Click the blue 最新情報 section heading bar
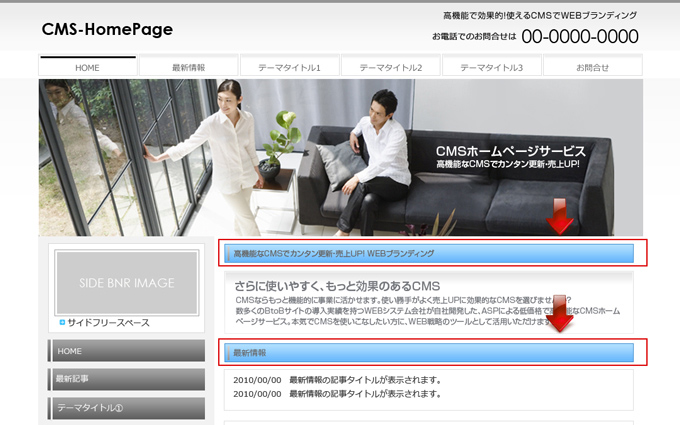Screen dimensions: 680x425 click(x=428, y=352)
